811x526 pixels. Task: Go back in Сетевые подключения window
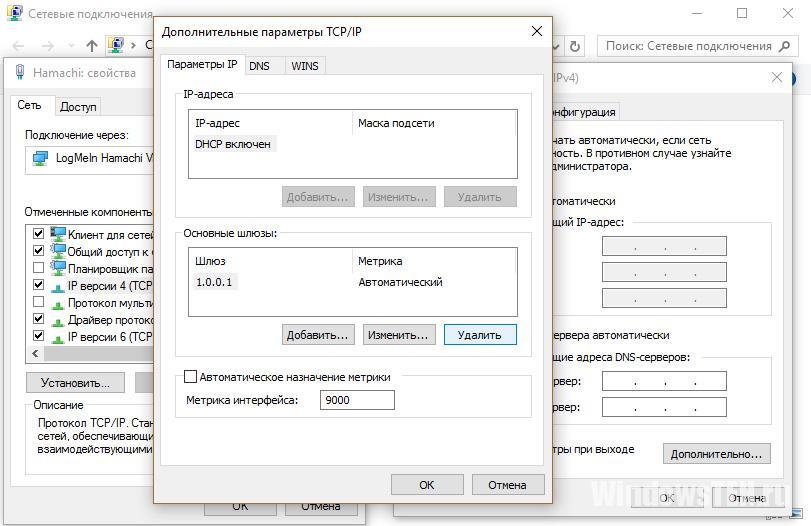coord(18,46)
